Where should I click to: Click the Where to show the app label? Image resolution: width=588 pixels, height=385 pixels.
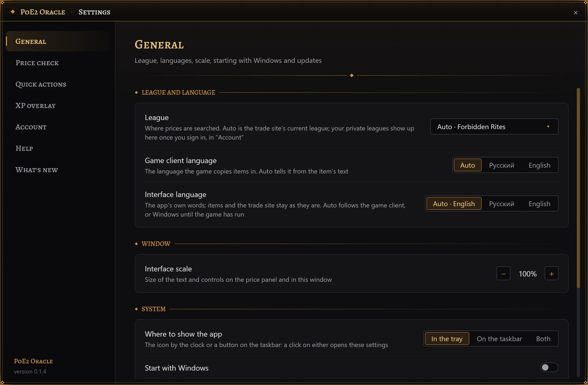pos(183,334)
